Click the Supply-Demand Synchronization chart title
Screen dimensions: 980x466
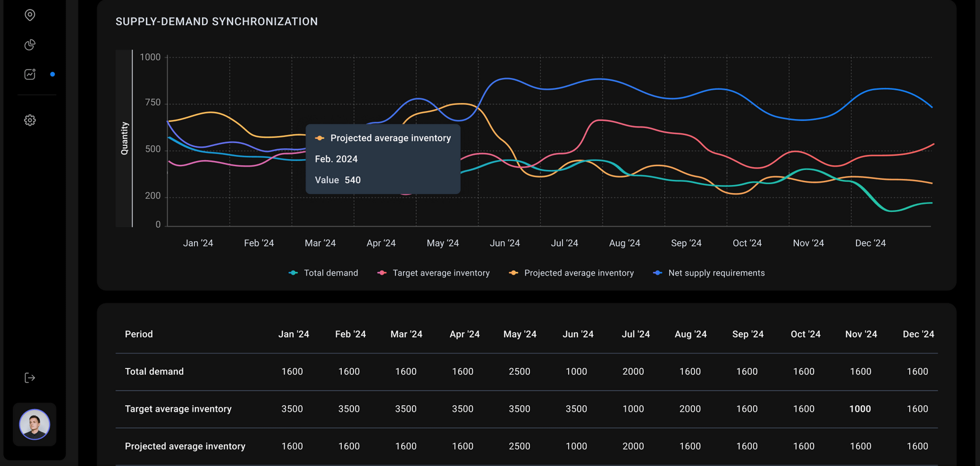pyautogui.click(x=217, y=22)
